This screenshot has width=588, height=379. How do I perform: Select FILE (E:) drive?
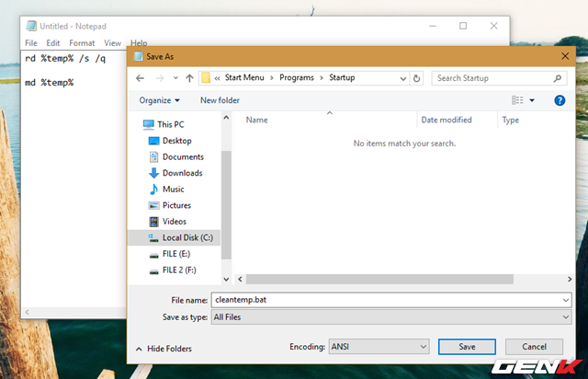[175, 254]
